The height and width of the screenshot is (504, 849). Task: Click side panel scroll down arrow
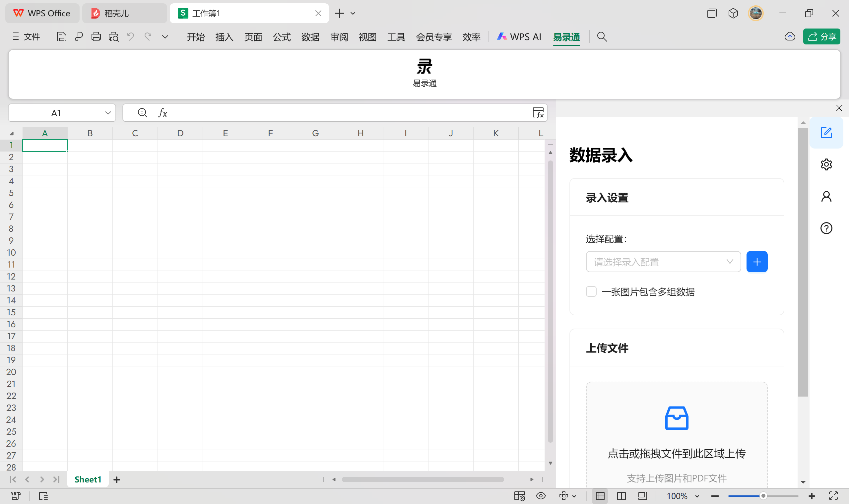pyautogui.click(x=803, y=482)
